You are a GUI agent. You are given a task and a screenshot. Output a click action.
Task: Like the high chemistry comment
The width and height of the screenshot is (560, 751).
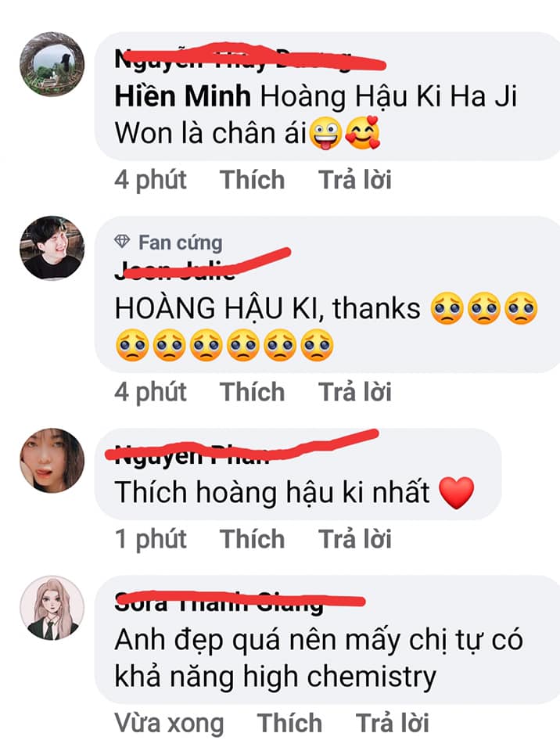[289, 723]
